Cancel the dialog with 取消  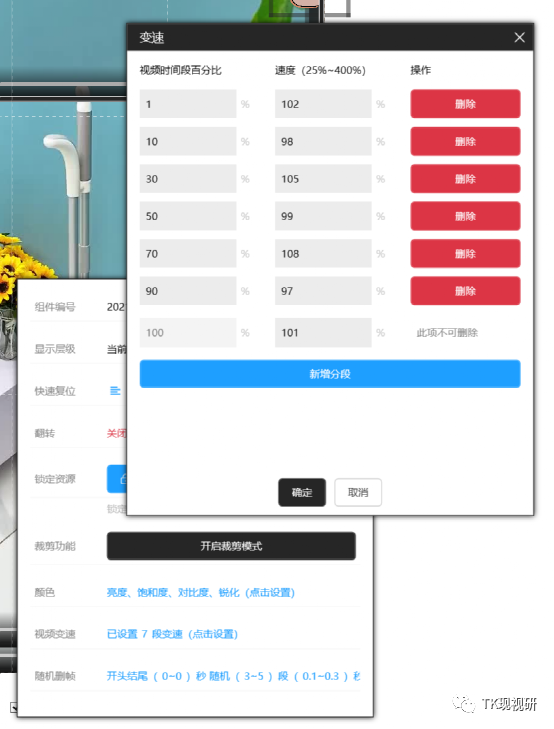click(x=358, y=492)
